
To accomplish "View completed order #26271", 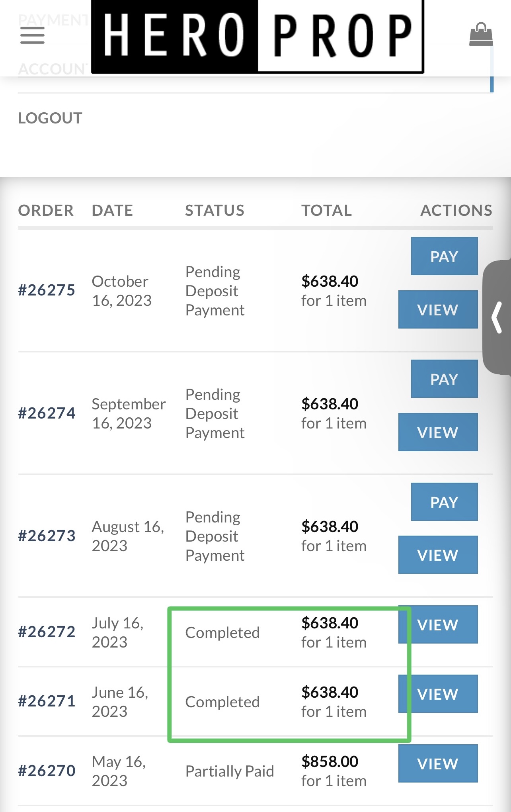I will click(x=438, y=694).
